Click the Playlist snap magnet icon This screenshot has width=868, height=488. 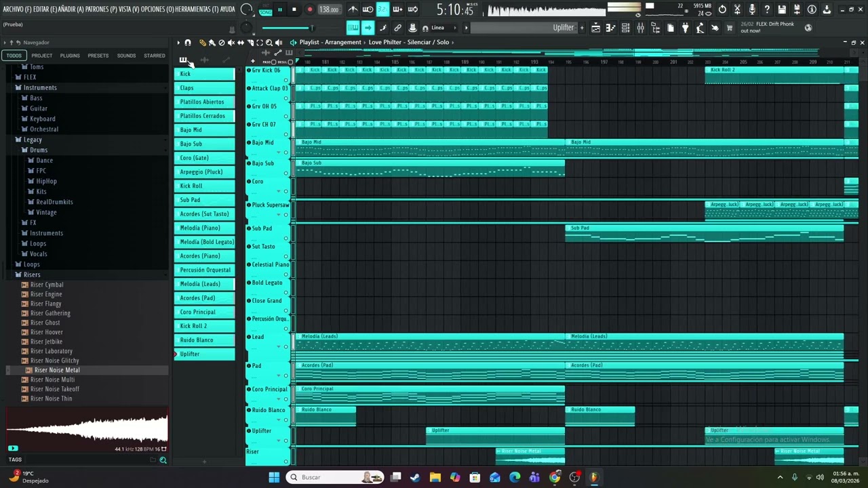(x=188, y=43)
